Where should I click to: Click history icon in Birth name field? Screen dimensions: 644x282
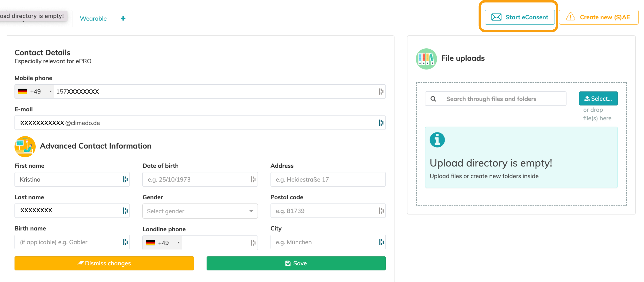125,242
